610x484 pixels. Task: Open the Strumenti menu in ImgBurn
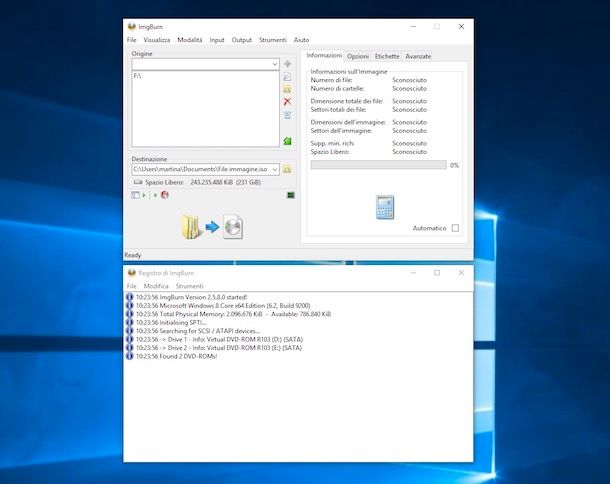point(273,40)
